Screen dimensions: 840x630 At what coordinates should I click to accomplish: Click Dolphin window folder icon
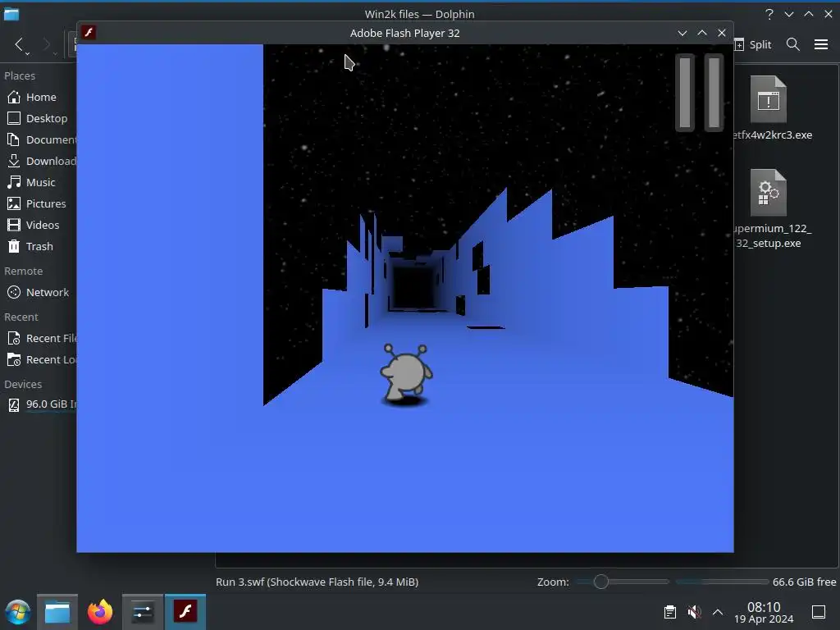tap(11, 14)
